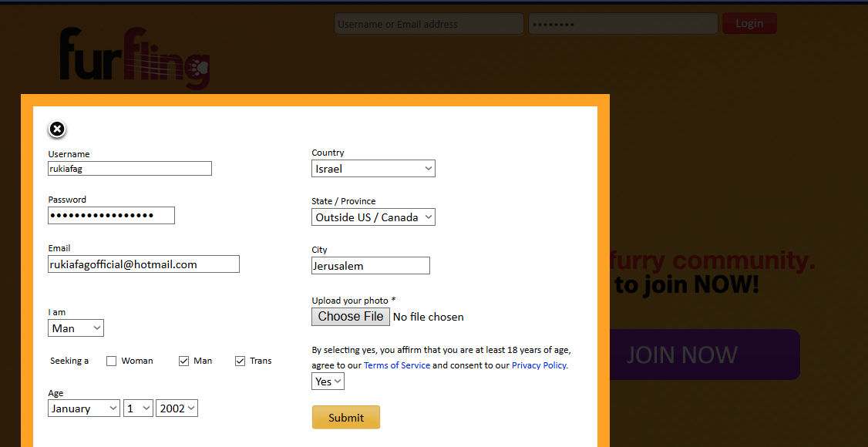
Task: Check the Woman seeking checkbox
Action: [111, 361]
